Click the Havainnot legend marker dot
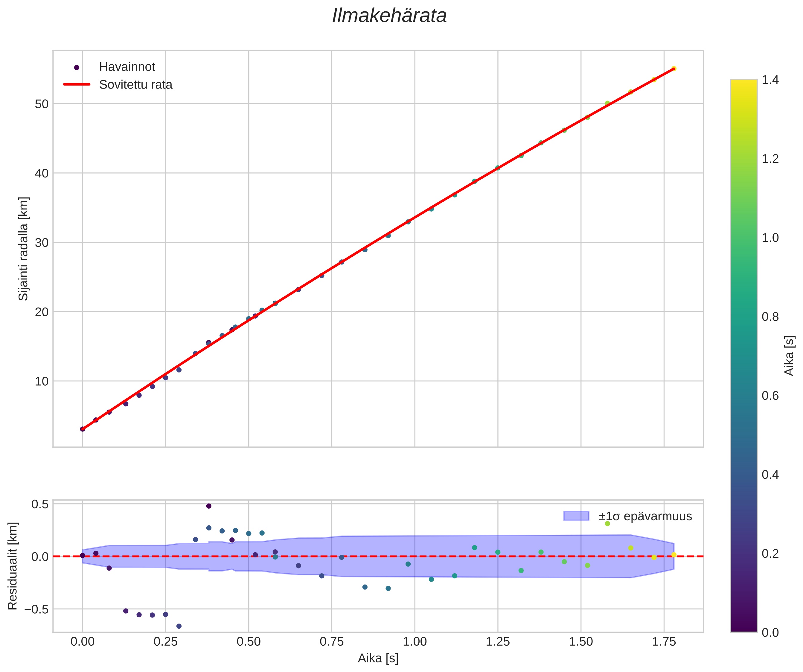The height and width of the screenshot is (672, 803). tap(77, 67)
